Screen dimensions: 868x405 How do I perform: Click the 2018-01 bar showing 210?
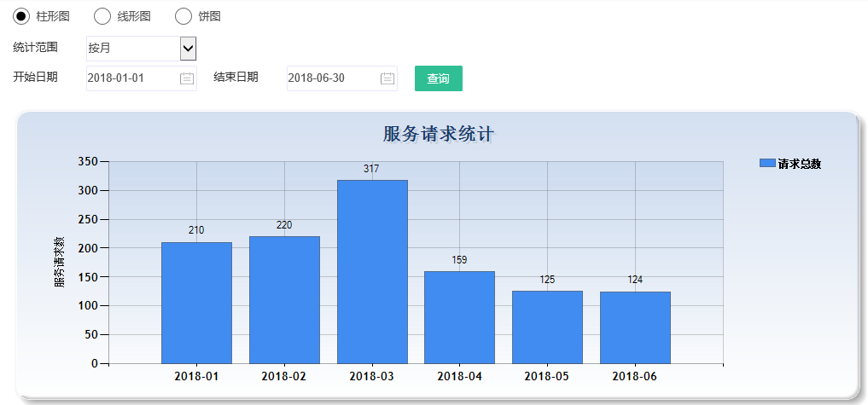click(196, 303)
